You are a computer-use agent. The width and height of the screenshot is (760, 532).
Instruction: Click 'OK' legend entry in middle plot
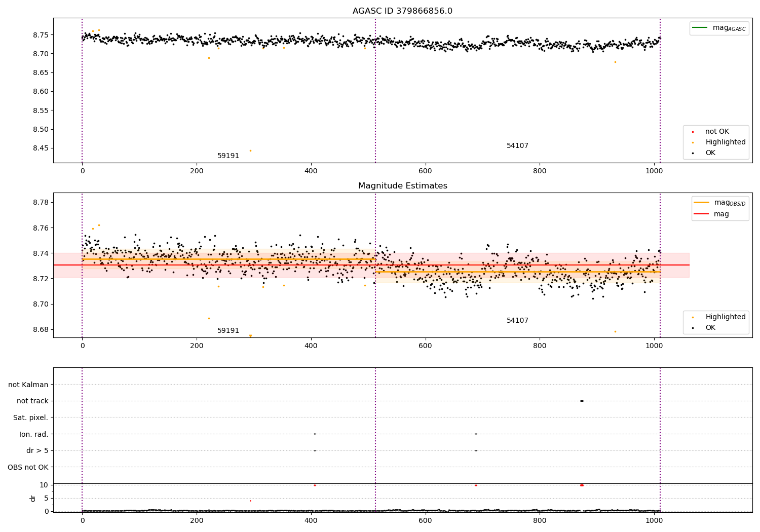[710, 328]
